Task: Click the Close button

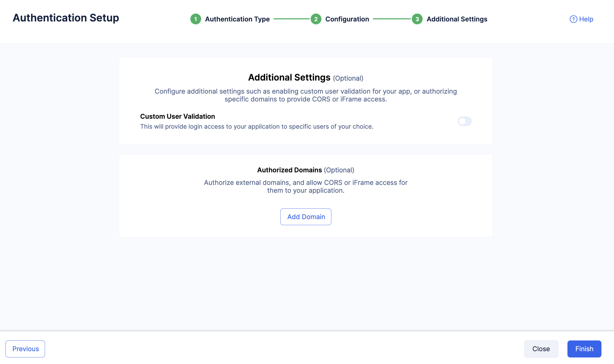Action: pos(541,349)
